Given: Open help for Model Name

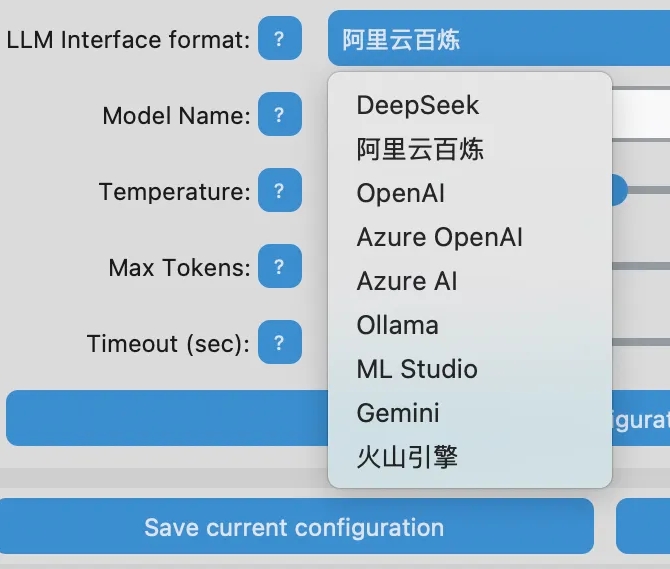Looking at the screenshot, I should tap(280, 114).
